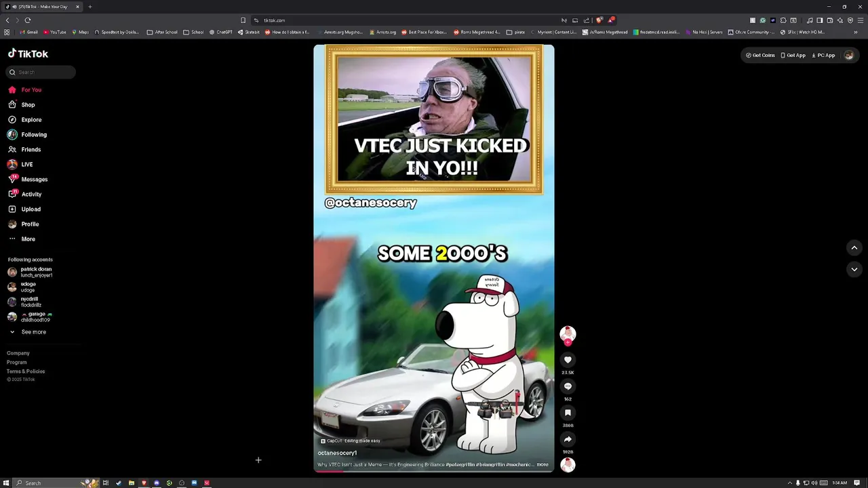Like the video with the heart icon
This screenshot has width=868, height=488.
[x=568, y=360]
